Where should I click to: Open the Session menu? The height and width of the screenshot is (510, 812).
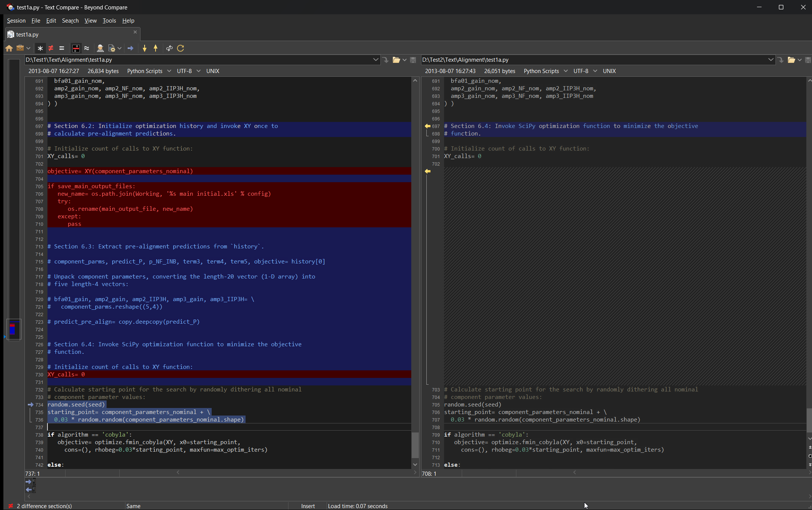(16, 21)
